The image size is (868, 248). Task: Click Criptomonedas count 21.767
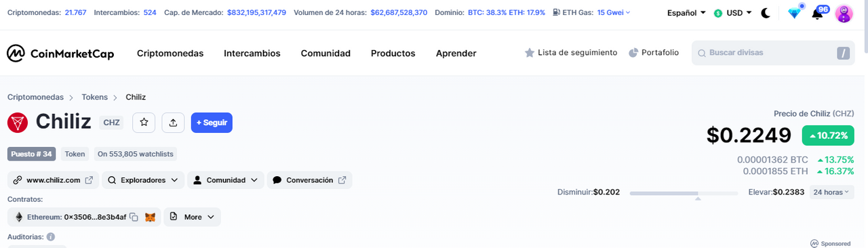(x=76, y=12)
